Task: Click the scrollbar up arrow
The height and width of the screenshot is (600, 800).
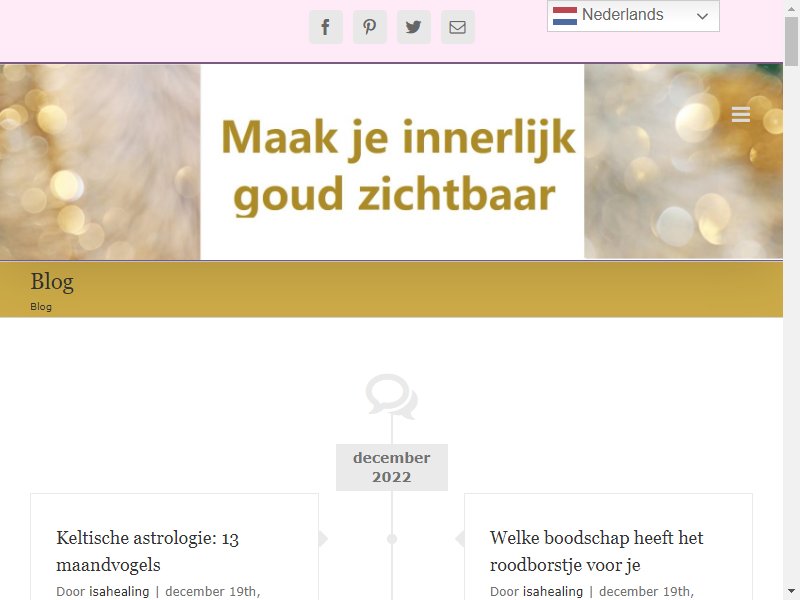Action: click(791, 8)
